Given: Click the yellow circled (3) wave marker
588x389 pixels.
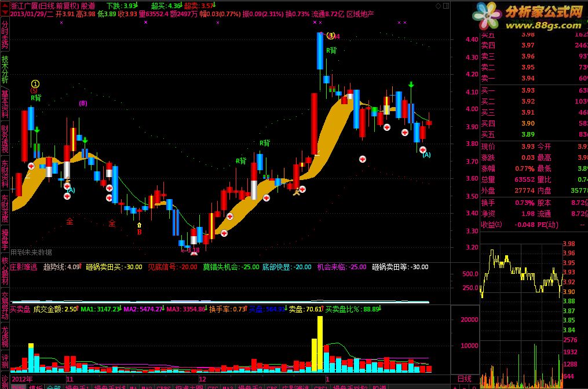Looking at the screenshot, I should 330,36.
